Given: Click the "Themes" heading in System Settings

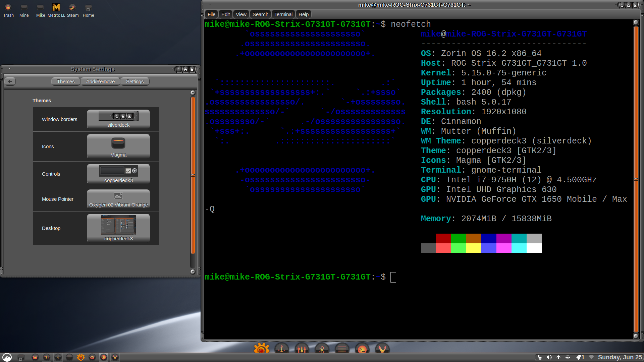Looking at the screenshot, I should click(x=42, y=101).
